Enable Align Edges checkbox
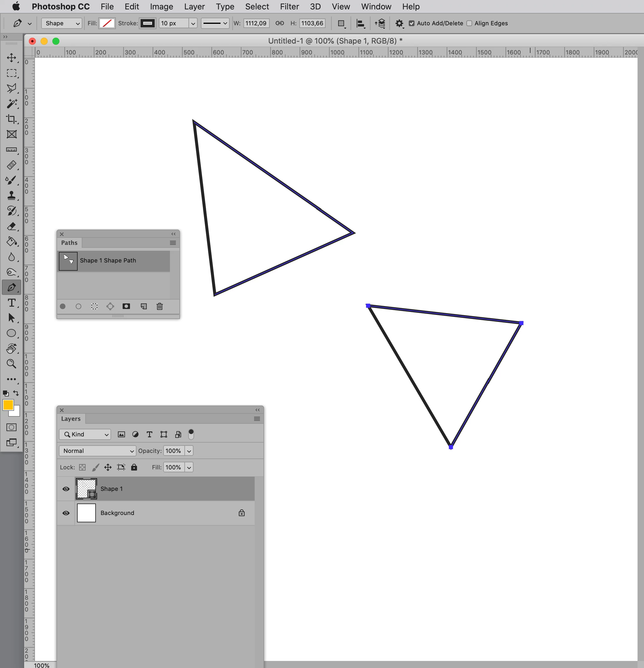The image size is (644, 668). point(469,23)
